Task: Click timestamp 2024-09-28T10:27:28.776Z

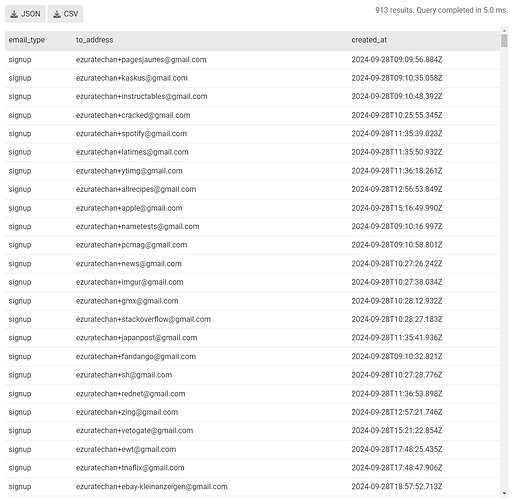Action: (x=397, y=375)
